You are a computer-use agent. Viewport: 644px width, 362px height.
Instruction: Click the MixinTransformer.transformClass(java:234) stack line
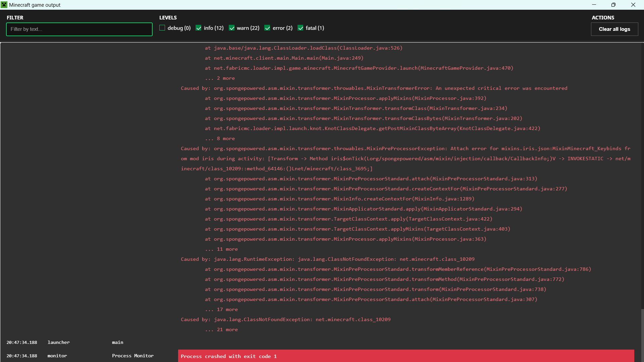(x=356, y=108)
